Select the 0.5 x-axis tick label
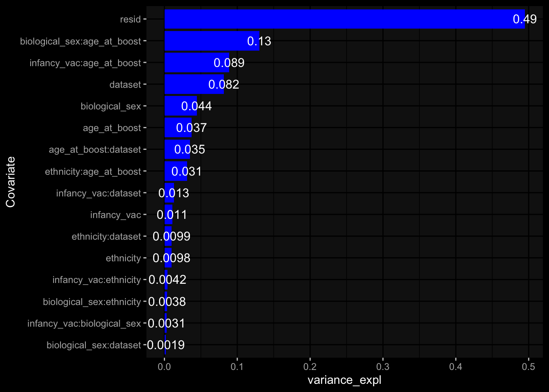Viewport: 549px width, 392px height. pos(529,367)
